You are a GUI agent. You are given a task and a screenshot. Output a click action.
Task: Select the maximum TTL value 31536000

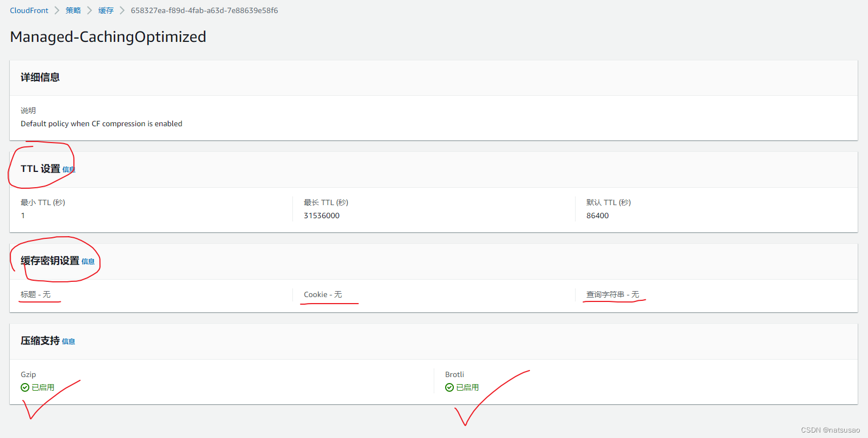(x=322, y=215)
